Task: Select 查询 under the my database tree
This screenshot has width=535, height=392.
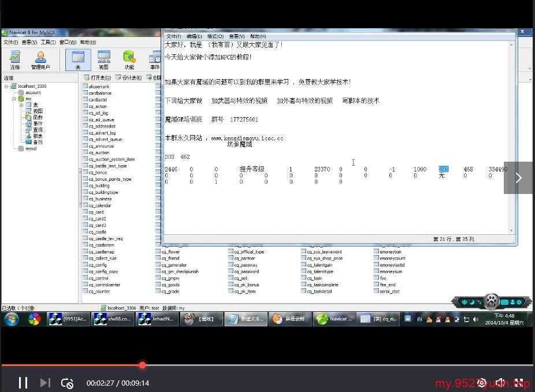Action: pos(34,130)
